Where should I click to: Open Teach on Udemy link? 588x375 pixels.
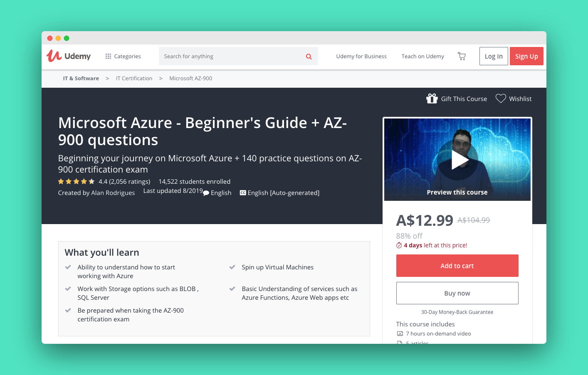pyautogui.click(x=423, y=56)
